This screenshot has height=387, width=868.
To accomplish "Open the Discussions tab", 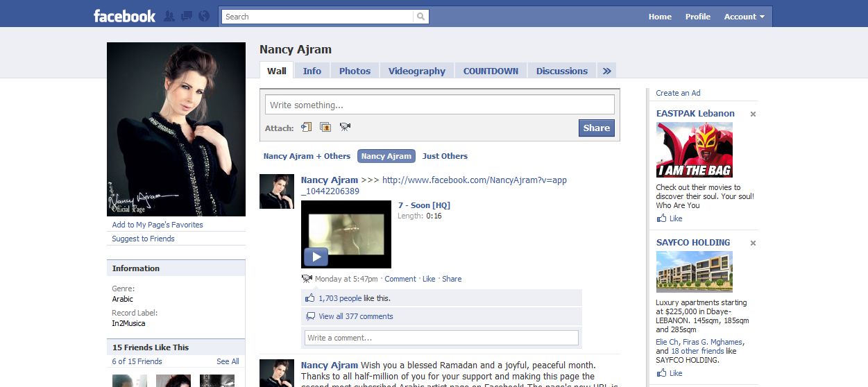I will click(562, 71).
